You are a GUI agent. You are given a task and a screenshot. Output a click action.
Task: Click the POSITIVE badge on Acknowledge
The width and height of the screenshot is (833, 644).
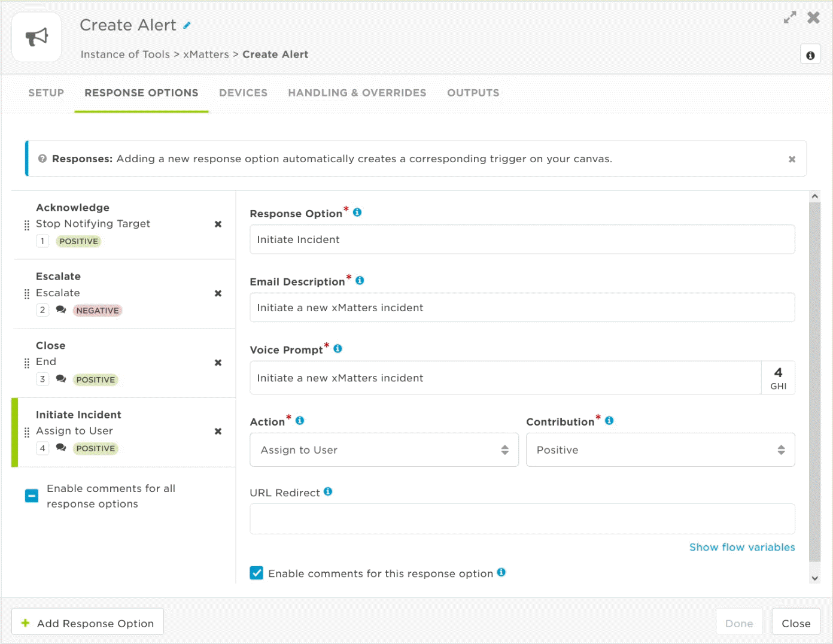click(x=78, y=241)
